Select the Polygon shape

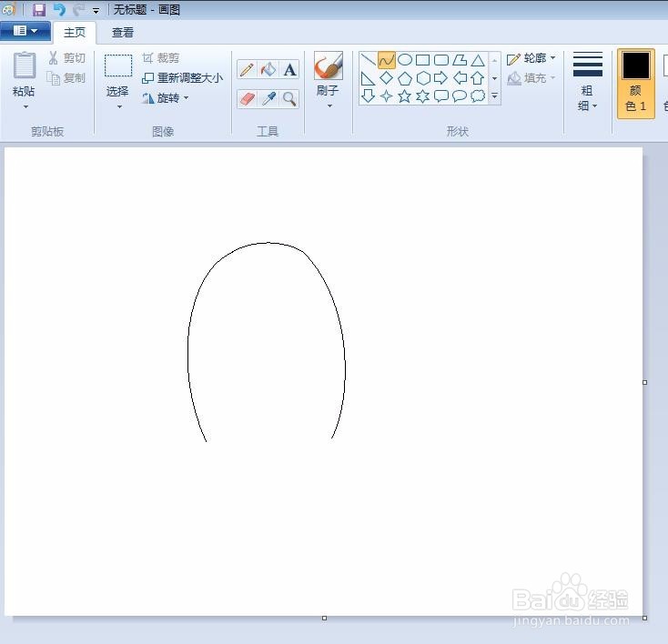click(x=460, y=60)
